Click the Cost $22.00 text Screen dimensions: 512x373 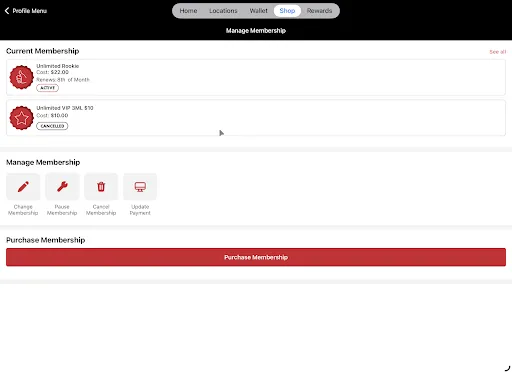[52, 72]
